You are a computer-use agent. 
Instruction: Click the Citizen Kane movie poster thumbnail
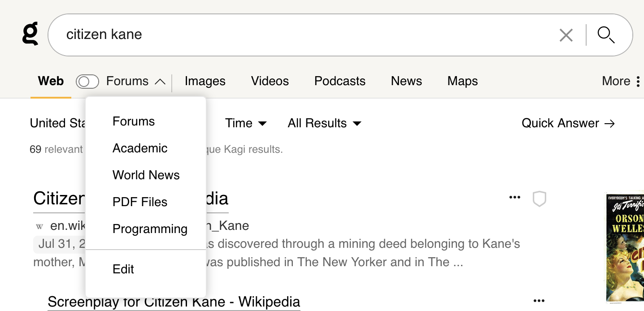625,246
